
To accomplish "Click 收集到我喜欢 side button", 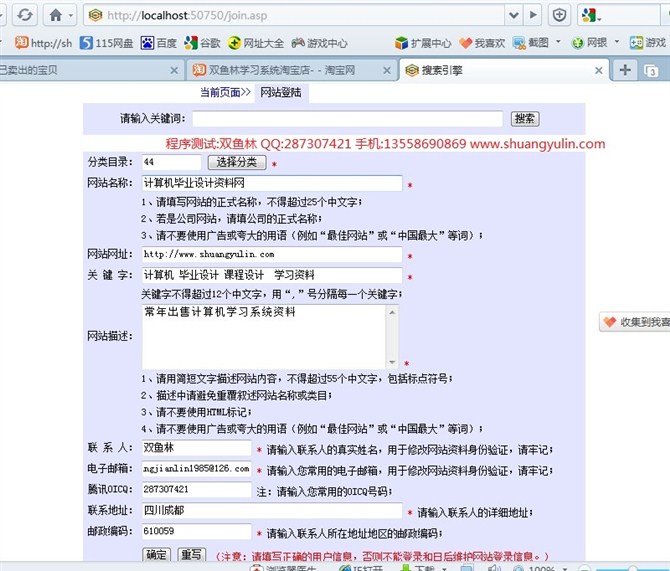I will (x=635, y=322).
